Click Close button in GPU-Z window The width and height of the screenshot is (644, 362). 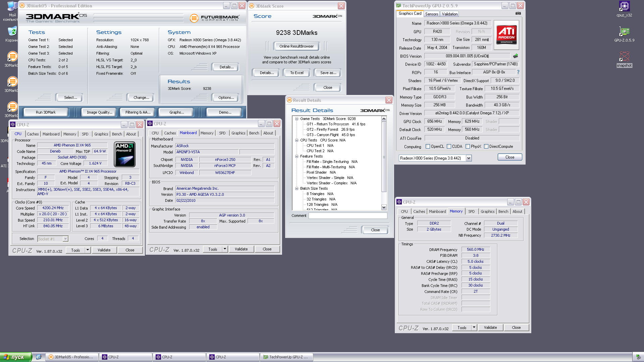click(509, 157)
